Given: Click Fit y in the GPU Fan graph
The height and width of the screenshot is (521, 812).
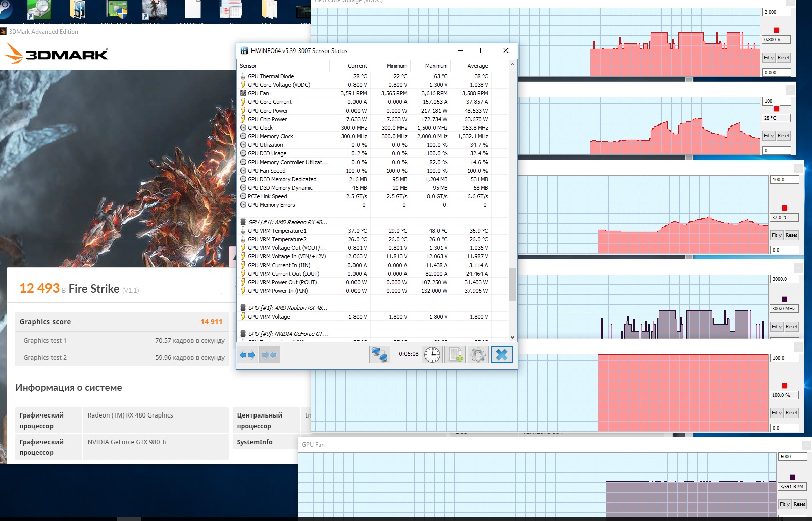Looking at the screenshot, I should pos(785,504).
